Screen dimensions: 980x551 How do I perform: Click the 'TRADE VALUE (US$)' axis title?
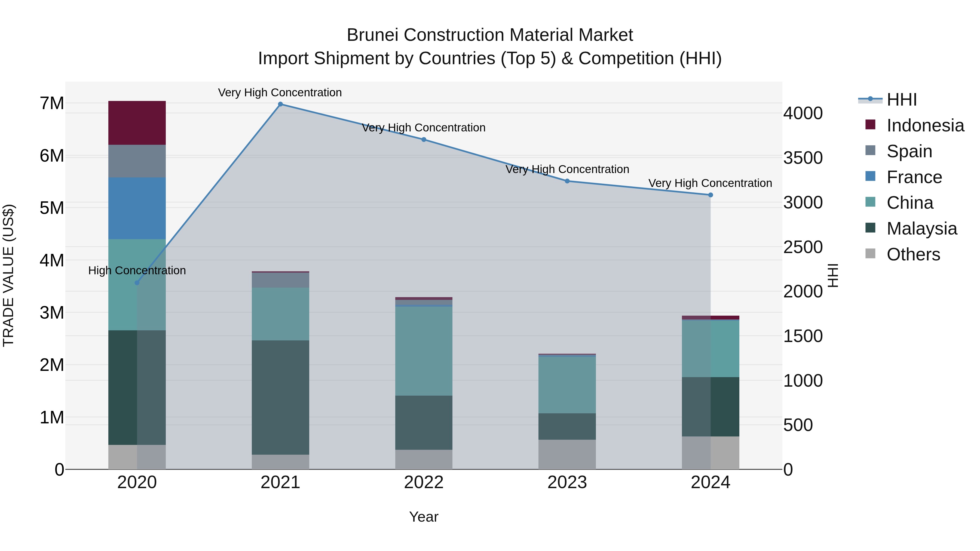[8, 276]
